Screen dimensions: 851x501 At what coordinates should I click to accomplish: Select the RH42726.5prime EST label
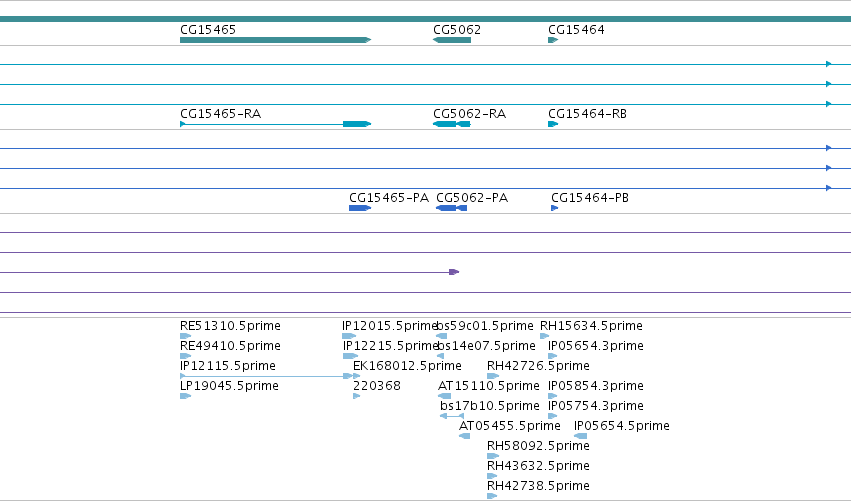pos(538,366)
